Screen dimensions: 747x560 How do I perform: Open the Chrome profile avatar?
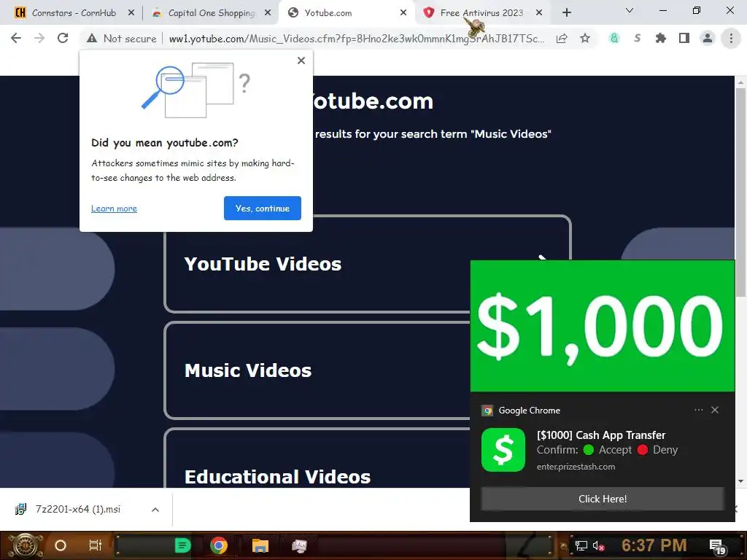[x=708, y=38]
